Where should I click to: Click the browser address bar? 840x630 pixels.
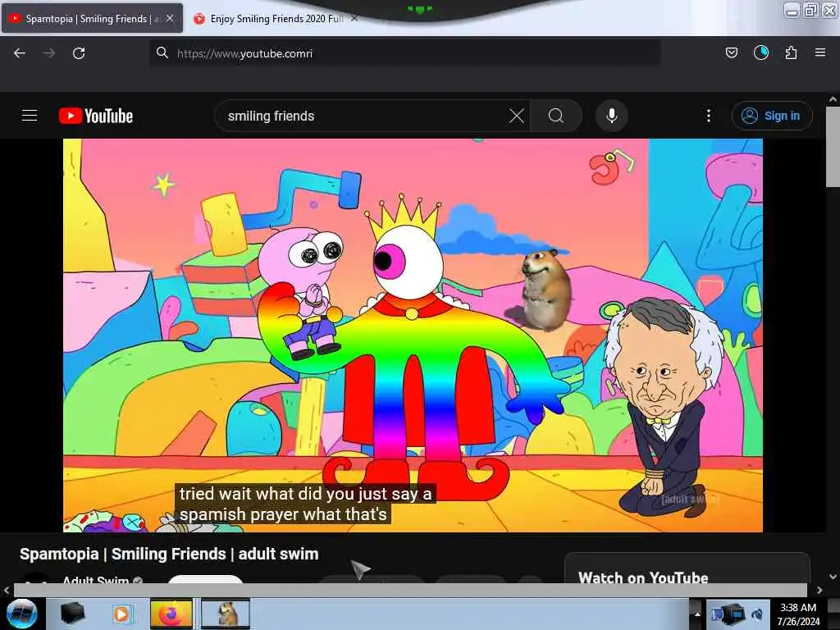click(x=405, y=53)
